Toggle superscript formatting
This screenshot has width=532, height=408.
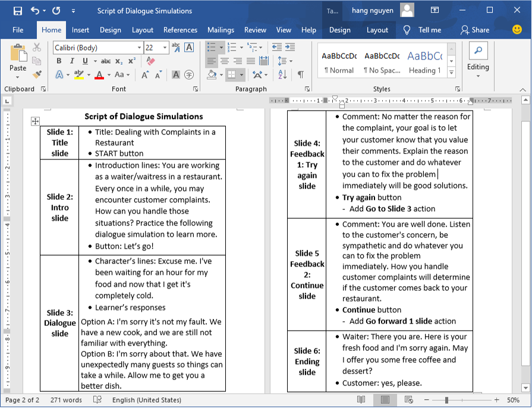[132, 61]
